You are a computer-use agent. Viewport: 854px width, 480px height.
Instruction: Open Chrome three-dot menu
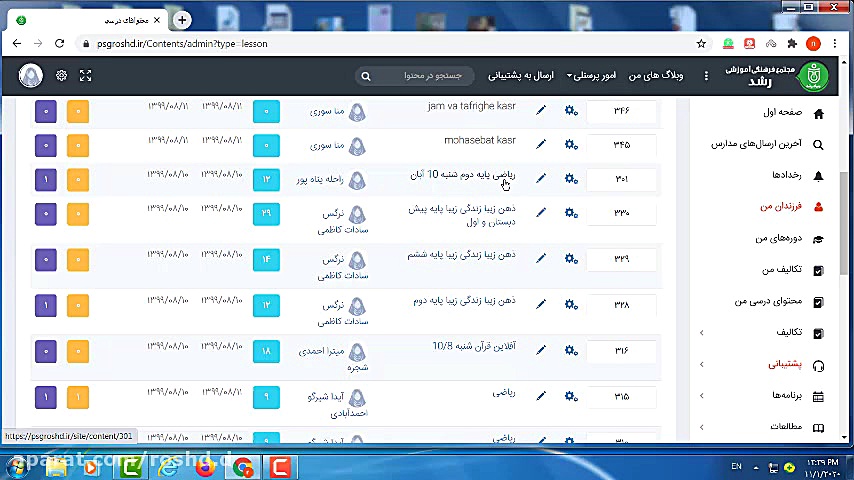[835, 44]
